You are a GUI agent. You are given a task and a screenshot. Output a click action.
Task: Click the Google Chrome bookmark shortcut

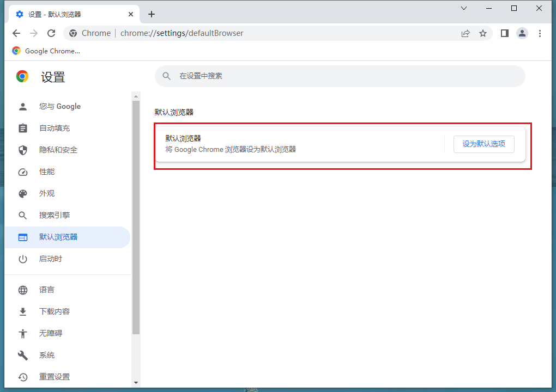[x=46, y=51]
